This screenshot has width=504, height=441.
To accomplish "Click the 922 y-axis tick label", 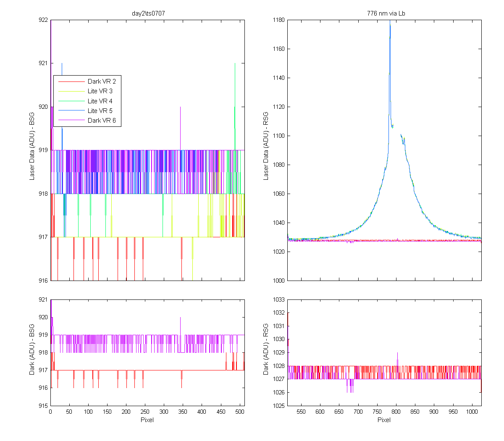I will click(x=43, y=20).
